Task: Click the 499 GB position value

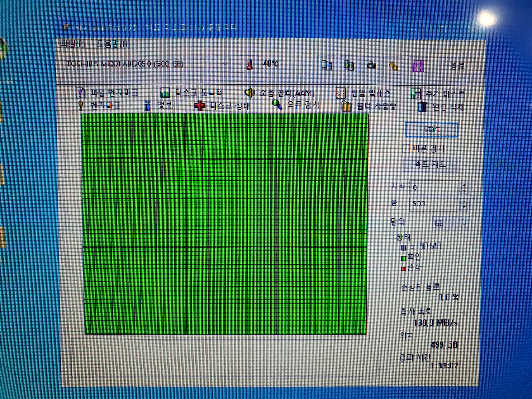Action: coord(444,345)
